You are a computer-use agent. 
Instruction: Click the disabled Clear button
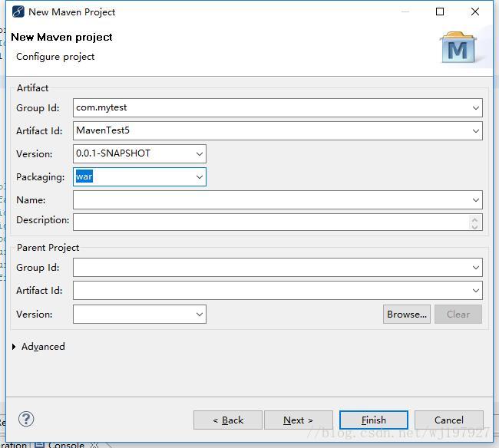[x=458, y=315]
